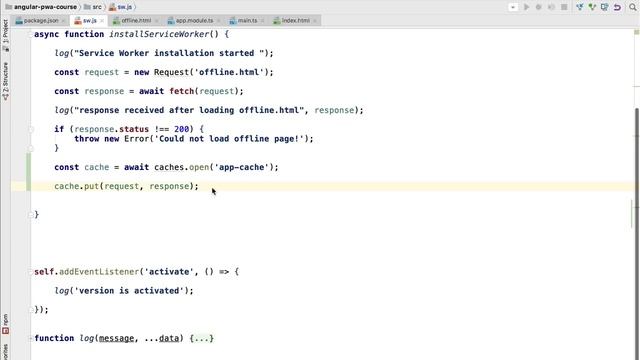640x360 pixels.
Task: Click the editor vertical scrollbar thumb
Action: [x=637, y=234]
